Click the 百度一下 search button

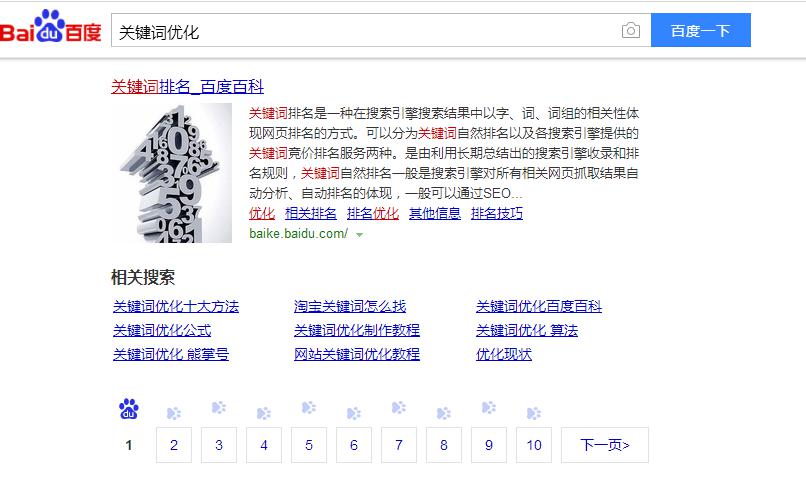(701, 30)
